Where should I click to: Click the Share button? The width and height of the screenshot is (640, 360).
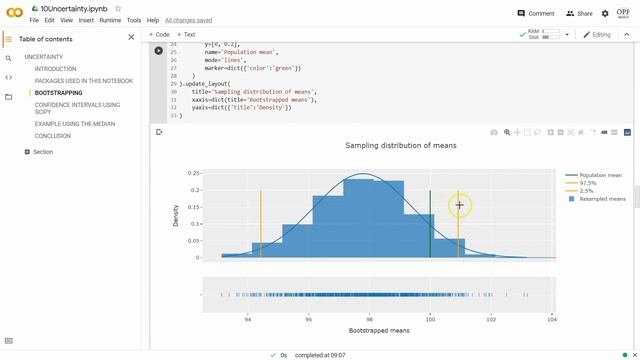point(579,13)
